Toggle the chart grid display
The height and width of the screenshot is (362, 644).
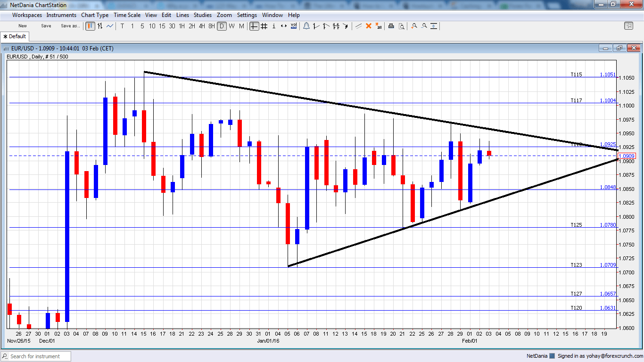tap(264, 26)
